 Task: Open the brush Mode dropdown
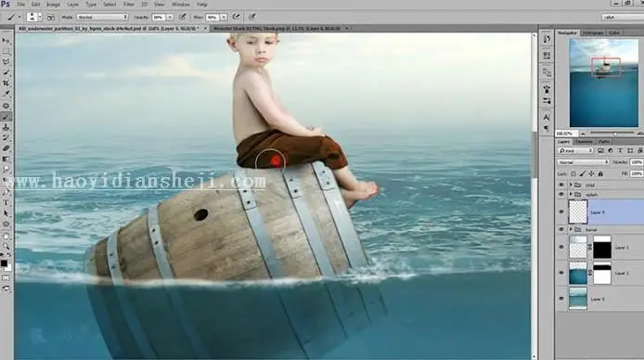(x=102, y=18)
